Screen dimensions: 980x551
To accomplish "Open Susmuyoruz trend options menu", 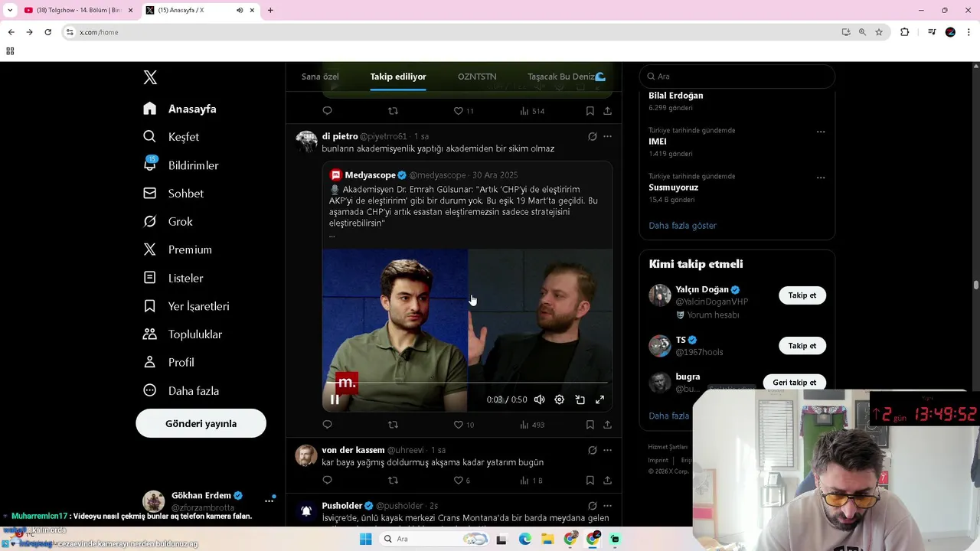I will (x=821, y=178).
